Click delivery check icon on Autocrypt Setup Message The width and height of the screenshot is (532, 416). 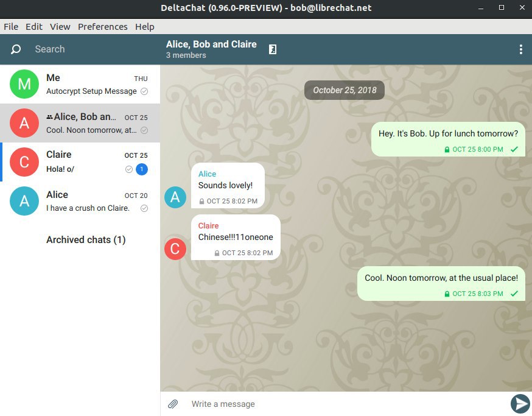pos(144,91)
